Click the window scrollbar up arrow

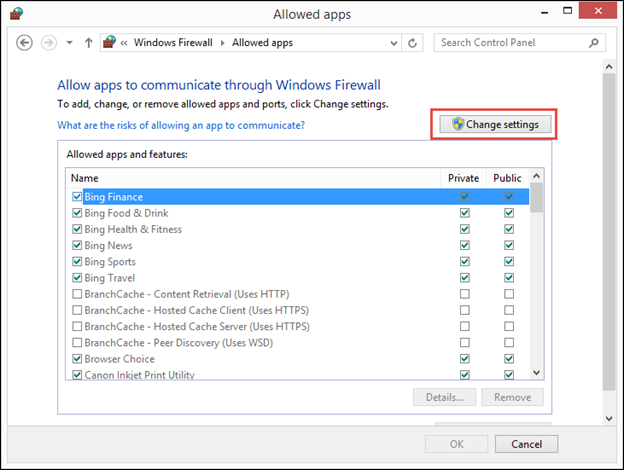pos(609,67)
